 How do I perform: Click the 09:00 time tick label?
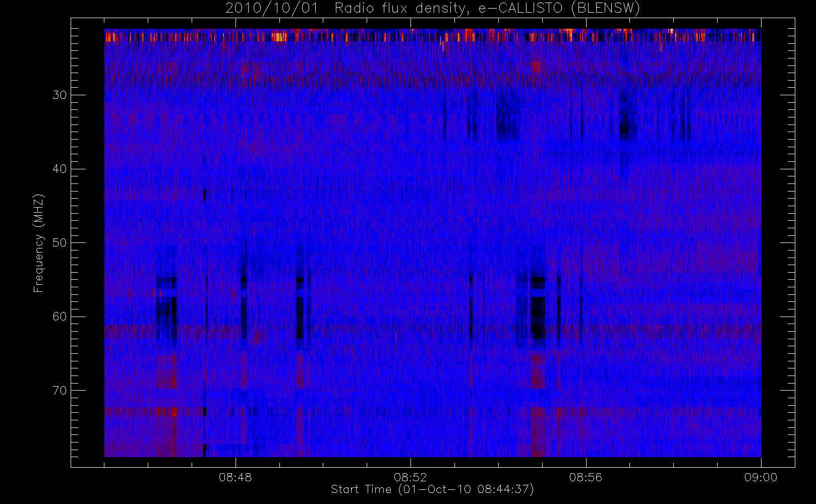[x=761, y=477]
